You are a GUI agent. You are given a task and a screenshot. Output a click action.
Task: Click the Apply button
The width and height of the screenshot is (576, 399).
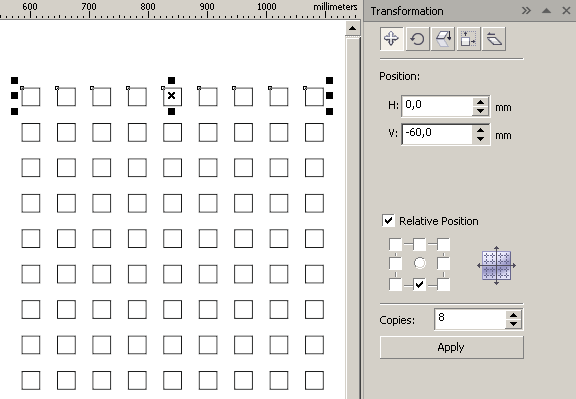click(451, 347)
